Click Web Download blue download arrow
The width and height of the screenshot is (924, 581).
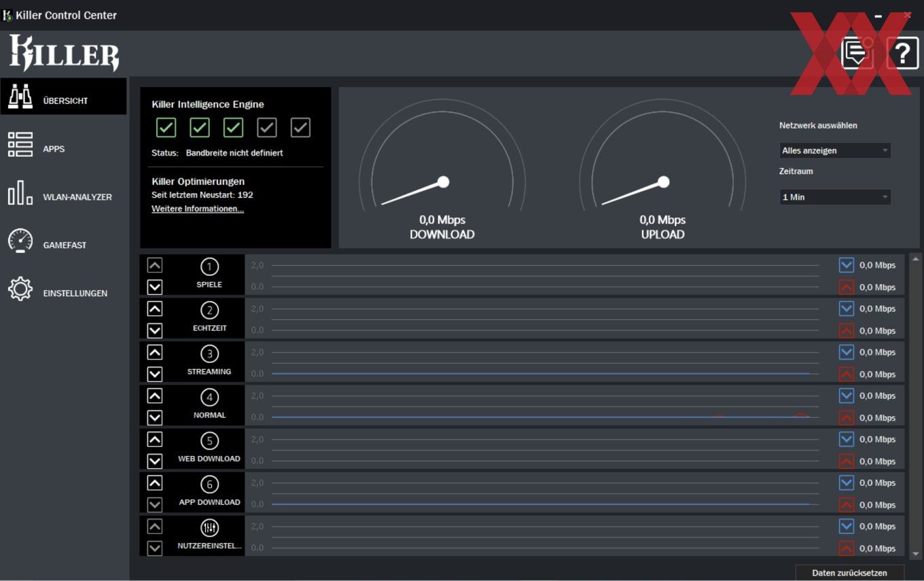(x=847, y=439)
